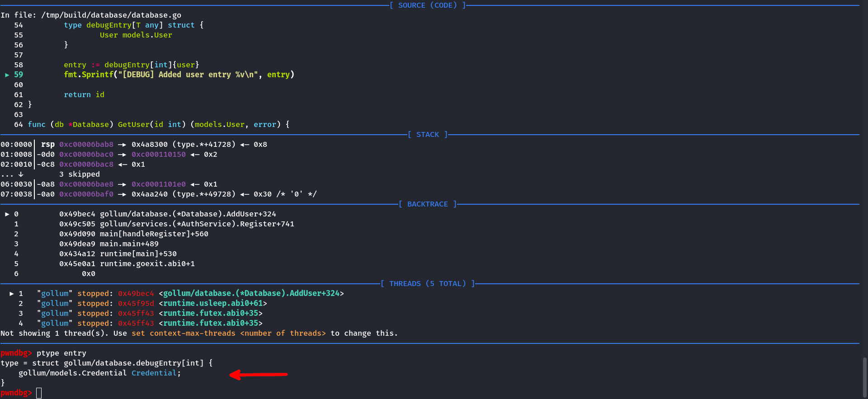Screen dimensions: 868x399
Task: Select the BACKTRACE section header
Action: pyautogui.click(x=427, y=204)
